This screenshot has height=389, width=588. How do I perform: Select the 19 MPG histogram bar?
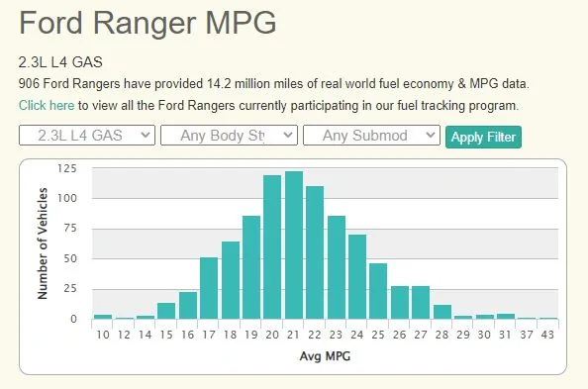(x=251, y=267)
